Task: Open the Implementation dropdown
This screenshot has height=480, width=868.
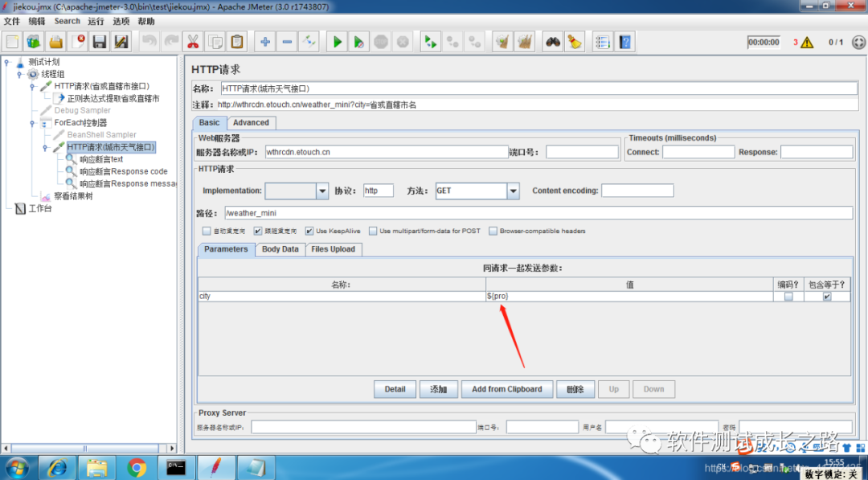Action: [x=322, y=191]
